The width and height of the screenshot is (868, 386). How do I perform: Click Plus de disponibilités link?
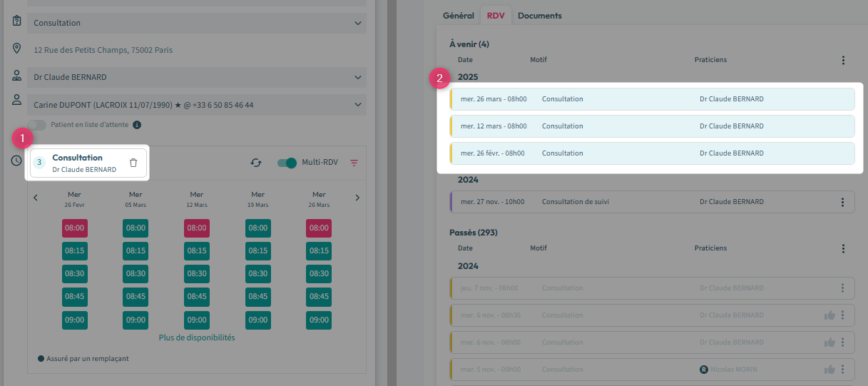(197, 337)
